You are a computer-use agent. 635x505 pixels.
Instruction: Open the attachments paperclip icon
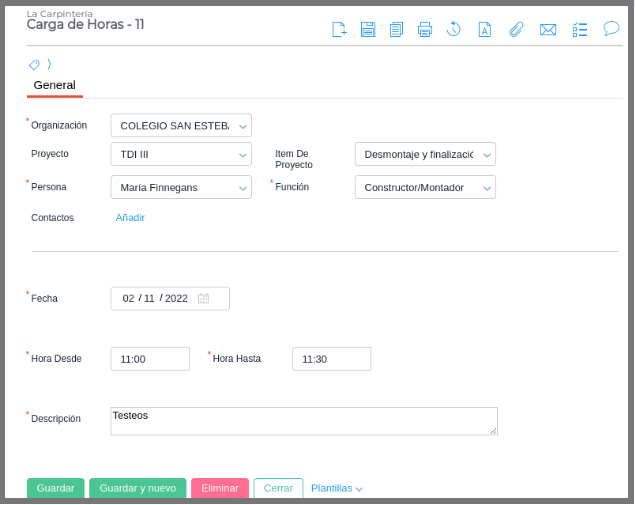(x=516, y=29)
